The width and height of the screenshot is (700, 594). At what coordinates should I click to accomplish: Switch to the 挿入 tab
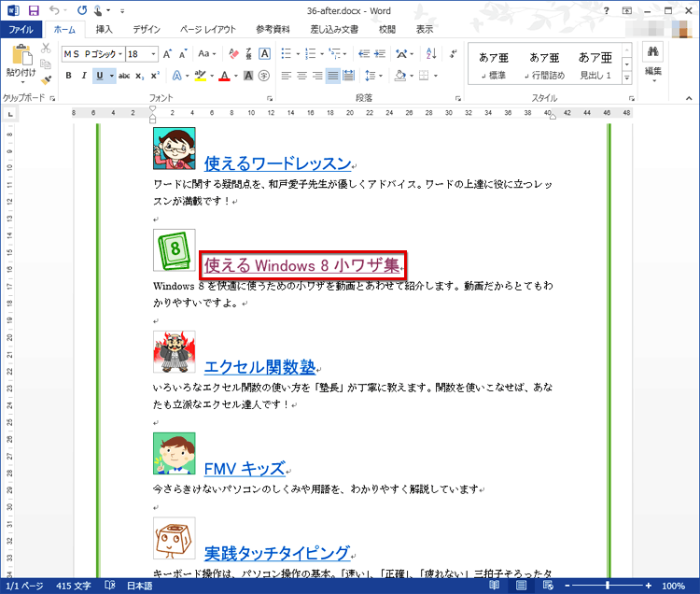click(104, 30)
